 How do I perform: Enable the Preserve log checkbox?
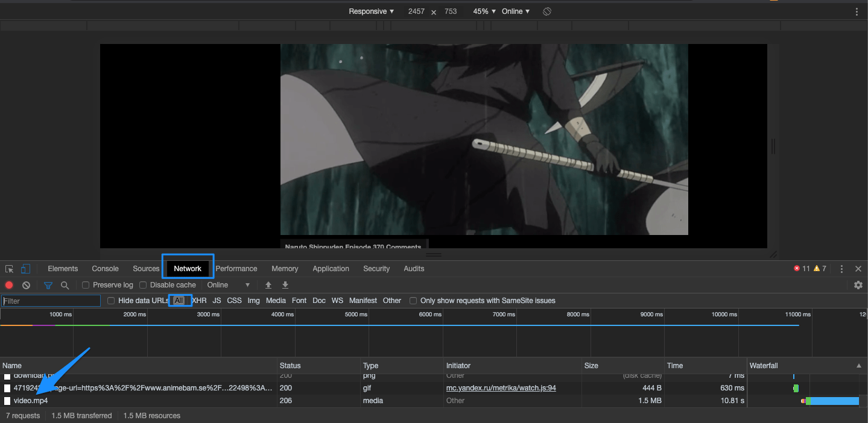86,285
